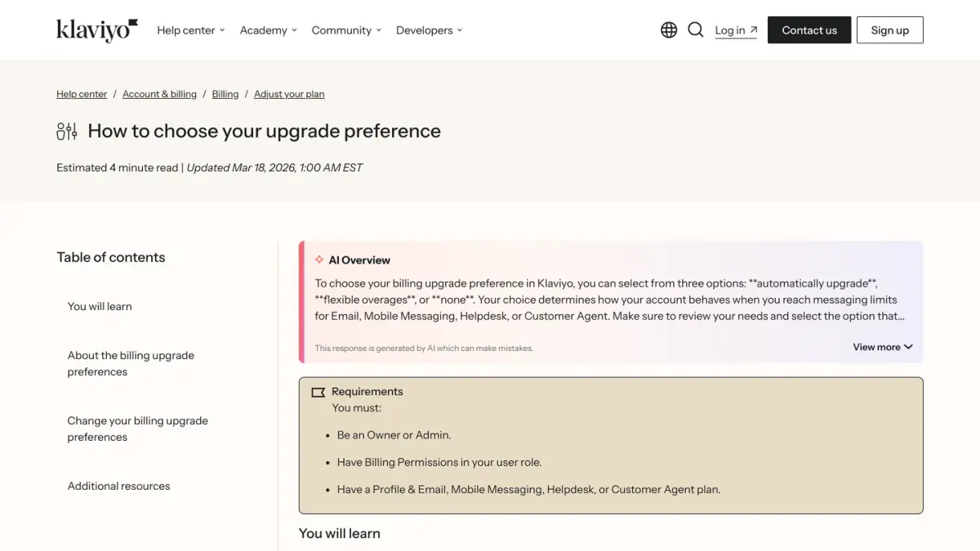Open Billing breadcrumb link
The width and height of the screenshot is (980, 551).
pyautogui.click(x=225, y=94)
